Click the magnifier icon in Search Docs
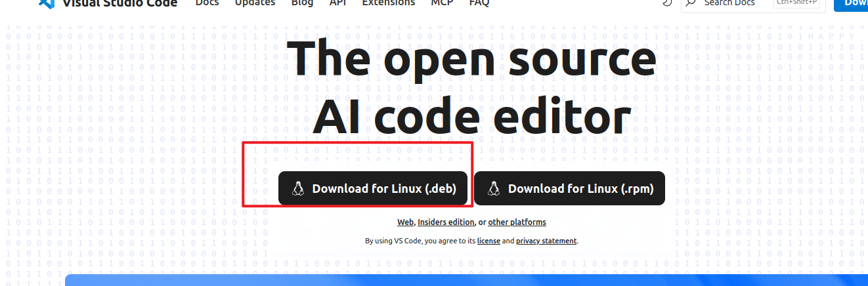 (x=689, y=3)
